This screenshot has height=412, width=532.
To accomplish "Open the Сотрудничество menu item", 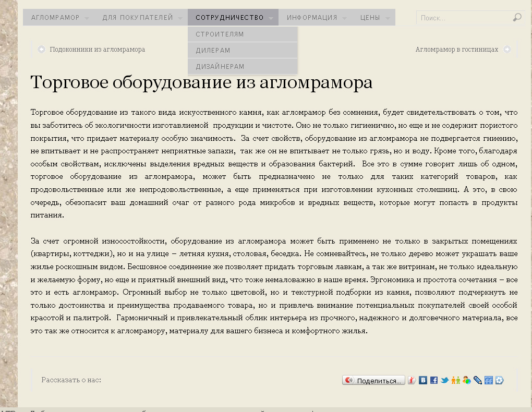I will click(229, 18).
